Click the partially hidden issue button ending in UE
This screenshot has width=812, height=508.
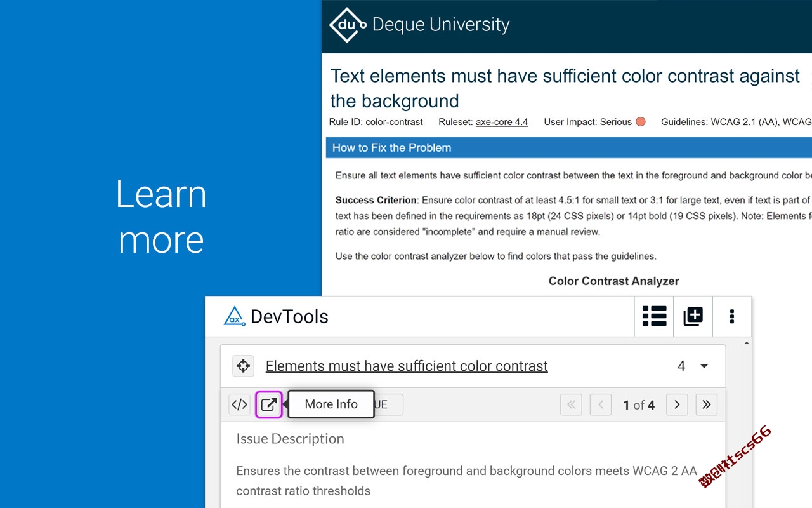coord(388,404)
